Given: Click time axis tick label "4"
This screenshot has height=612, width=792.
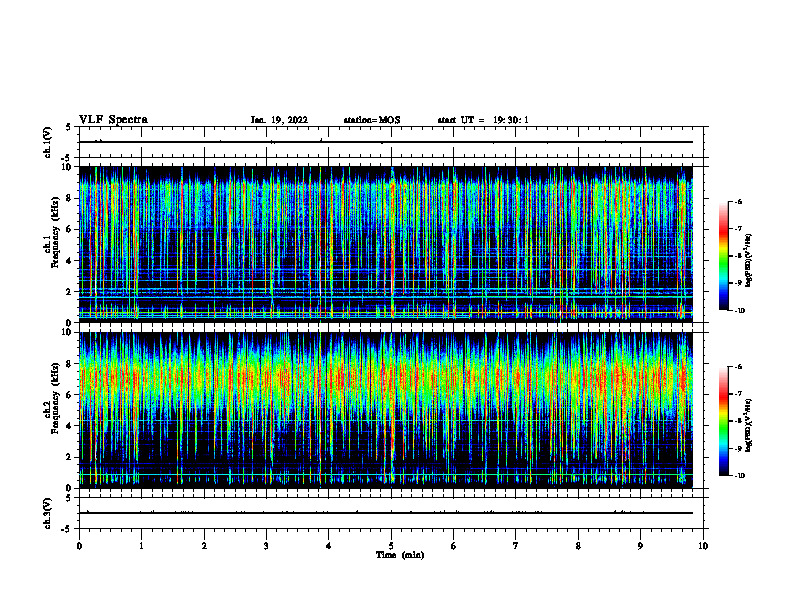Looking at the screenshot, I should pos(329,546).
